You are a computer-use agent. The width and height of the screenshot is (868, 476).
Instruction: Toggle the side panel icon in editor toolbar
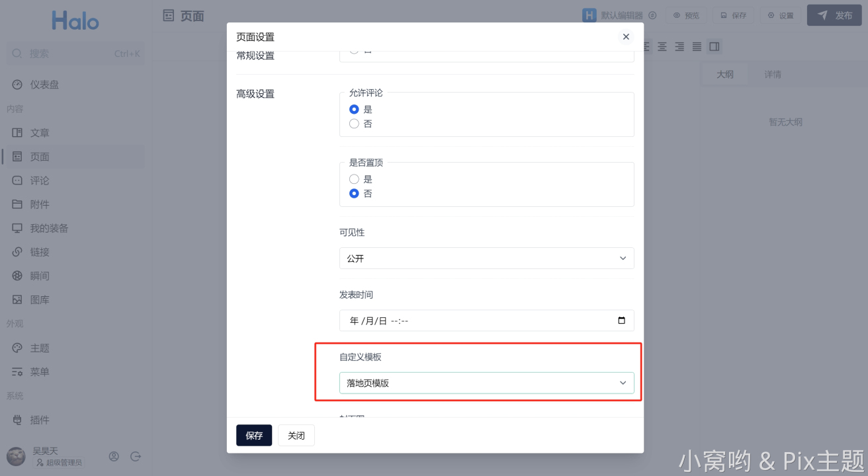pos(714,46)
